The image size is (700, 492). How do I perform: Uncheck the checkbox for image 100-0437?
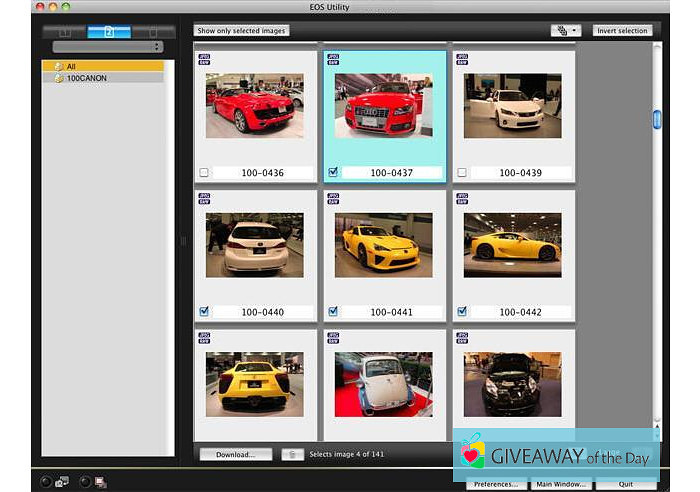point(333,172)
